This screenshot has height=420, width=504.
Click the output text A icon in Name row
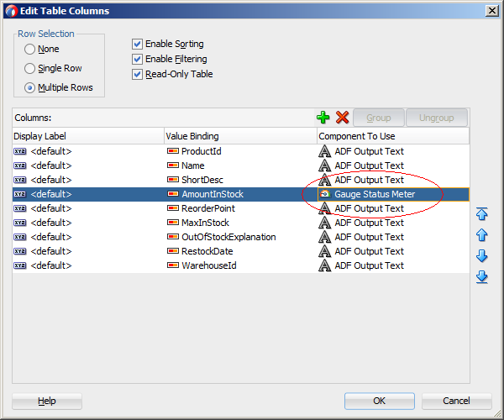324,165
